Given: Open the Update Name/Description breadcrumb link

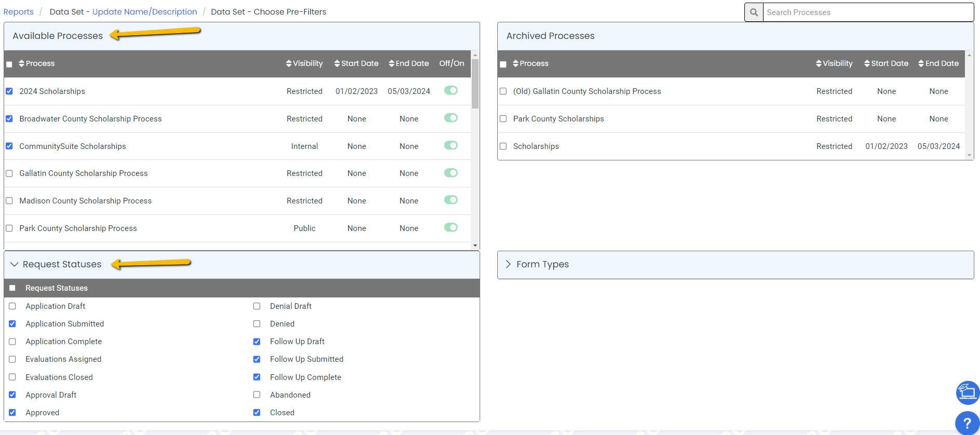Looking at the screenshot, I should (144, 12).
